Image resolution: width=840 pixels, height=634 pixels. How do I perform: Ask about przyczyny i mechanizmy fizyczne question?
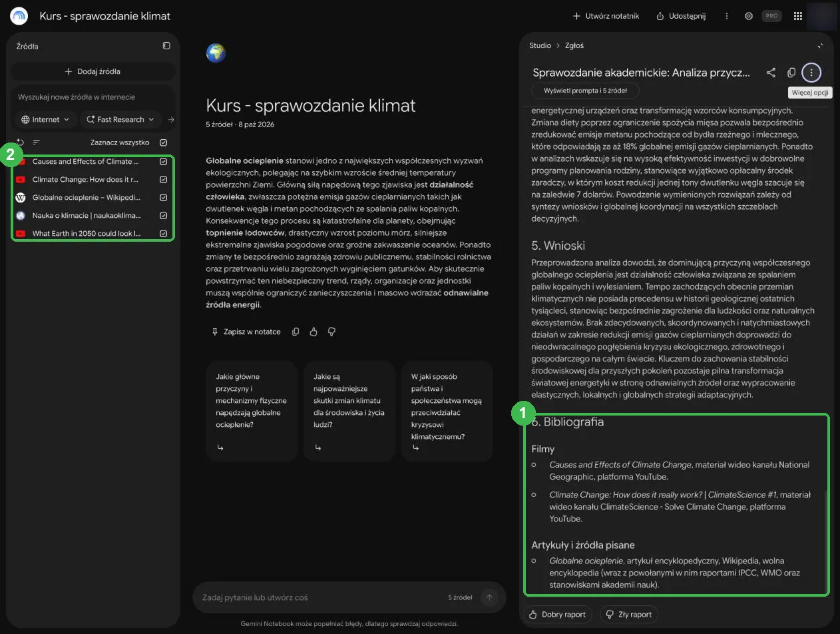tap(252, 411)
